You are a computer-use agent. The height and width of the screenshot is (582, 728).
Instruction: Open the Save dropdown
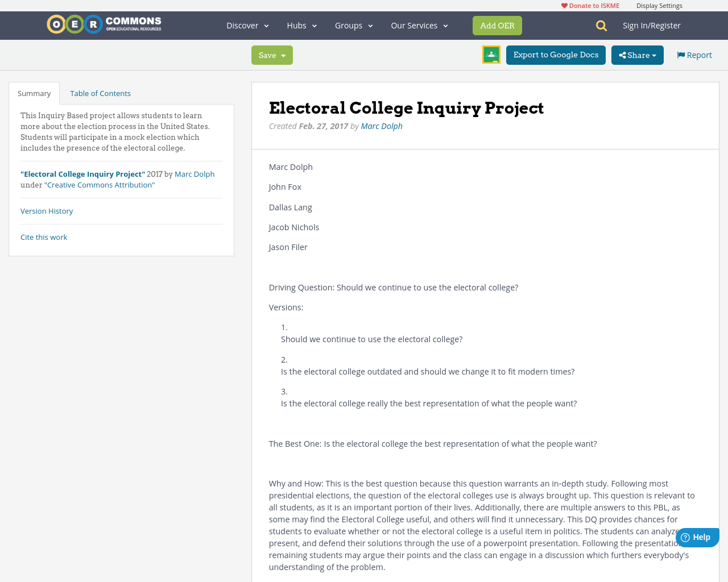click(x=271, y=55)
